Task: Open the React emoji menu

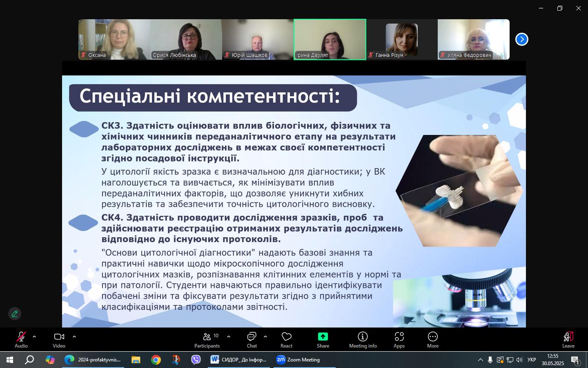Action: [286, 340]
